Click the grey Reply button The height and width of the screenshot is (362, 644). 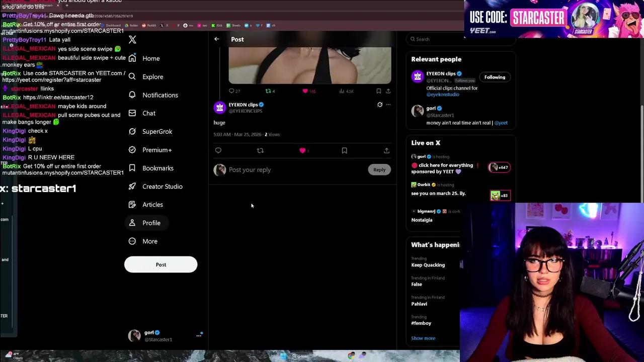(379, 170)
